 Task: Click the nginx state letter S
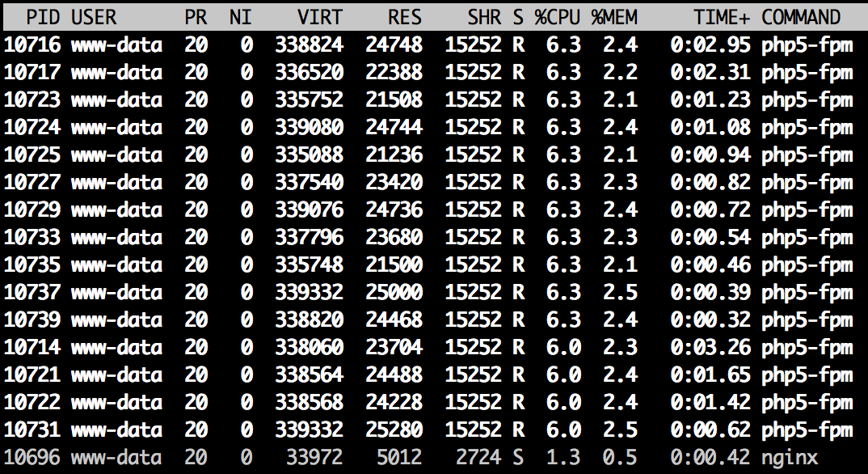(x=517, y=457)
